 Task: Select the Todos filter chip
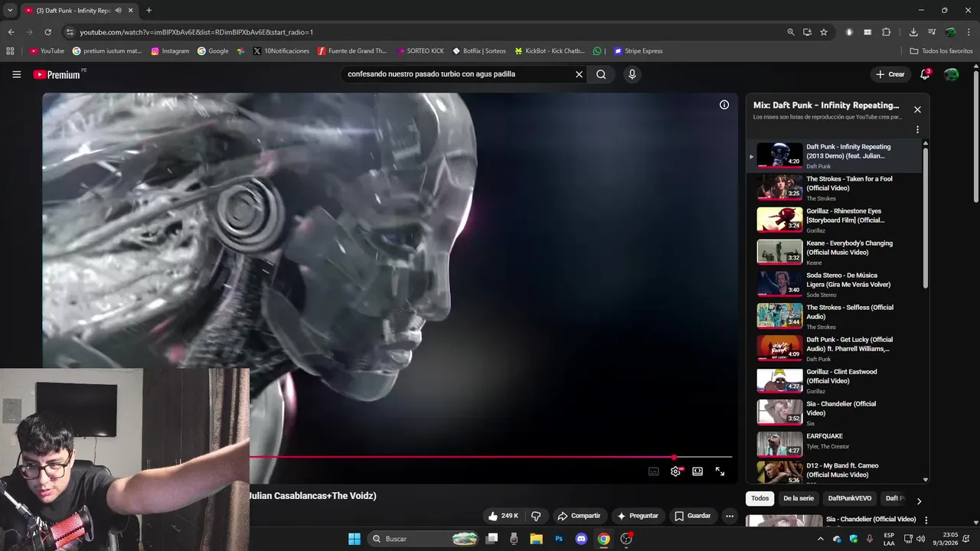[759, 498]
